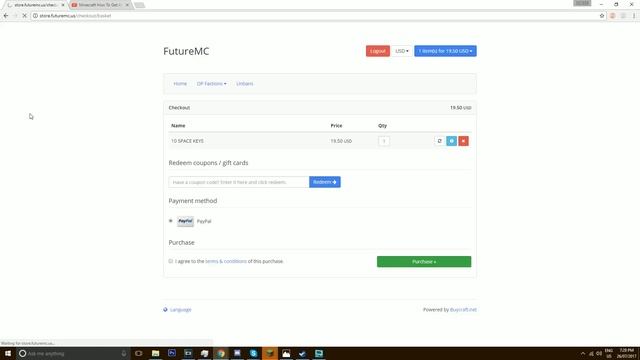Click the refresh quantity icon for 10 SPACE KEYS

click(x=440, y=141)
